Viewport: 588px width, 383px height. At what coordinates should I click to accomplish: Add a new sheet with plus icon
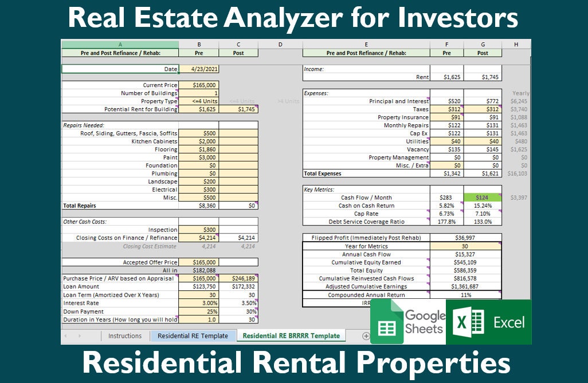click(x=366, y=336)
